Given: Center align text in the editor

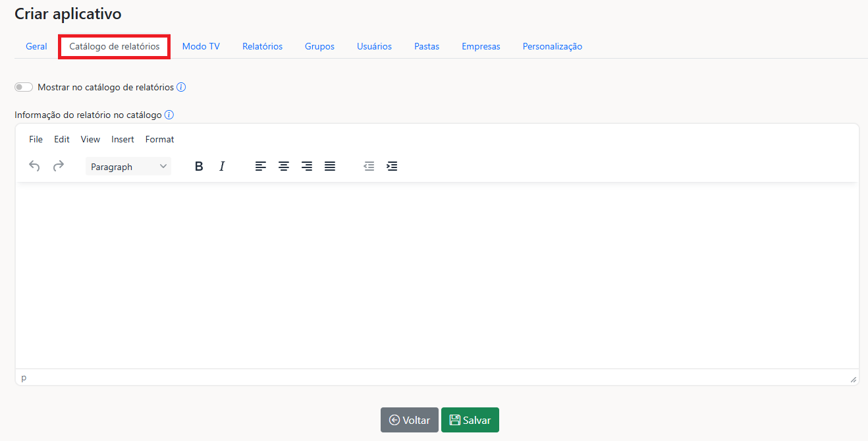Looking at the screenshot, I should coord(284,167).
